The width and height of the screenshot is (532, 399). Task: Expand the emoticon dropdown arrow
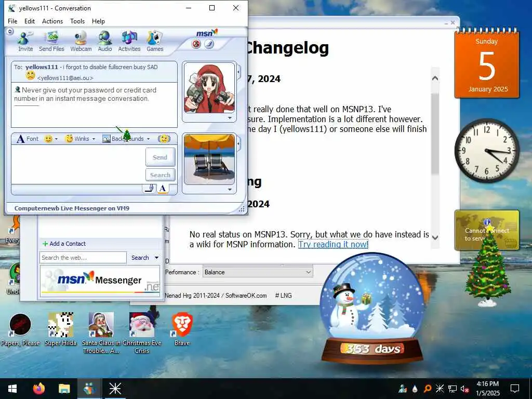[x=56, y=139]
